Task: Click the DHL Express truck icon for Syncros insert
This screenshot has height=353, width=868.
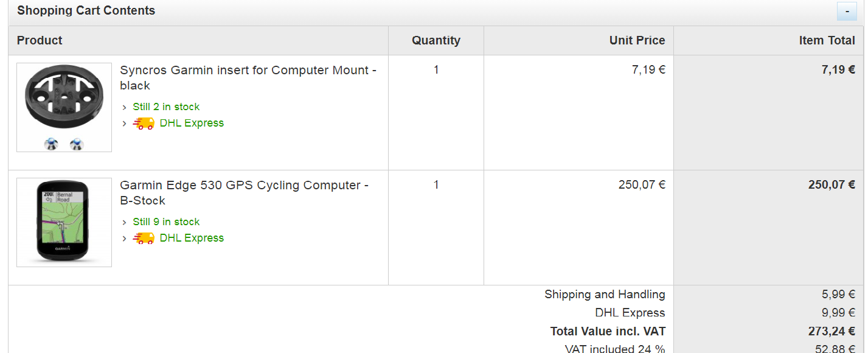Action: (x=144, y=124)
